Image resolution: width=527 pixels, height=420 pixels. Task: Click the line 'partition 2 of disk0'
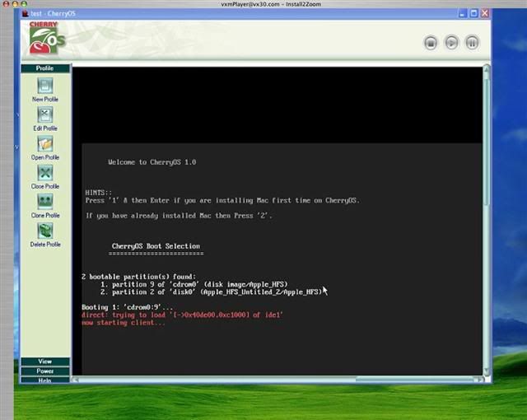tap(211, 292)
